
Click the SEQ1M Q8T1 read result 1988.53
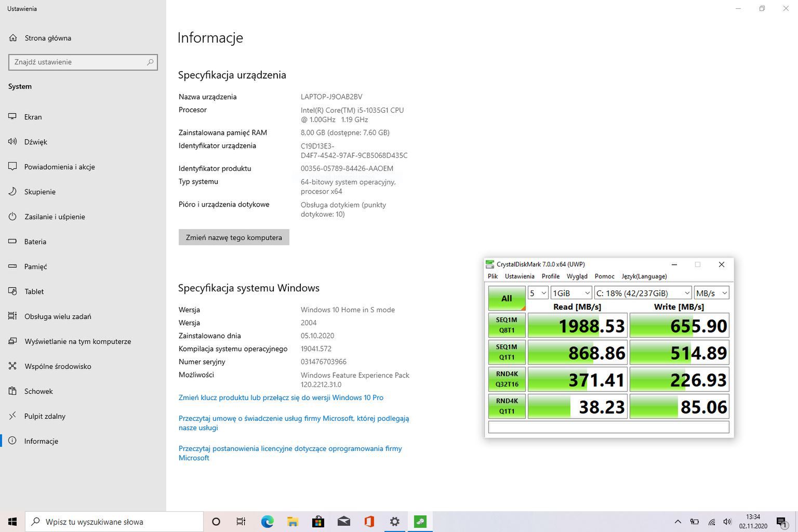[578, 325]
